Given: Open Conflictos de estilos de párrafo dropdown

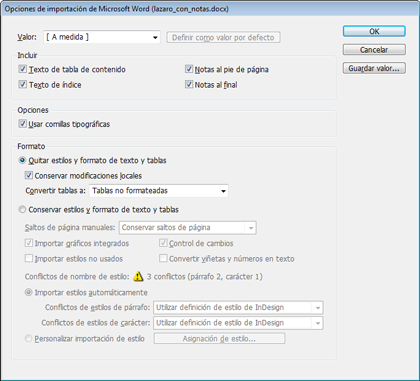Looking at the screenshot, I should [238, 307].
